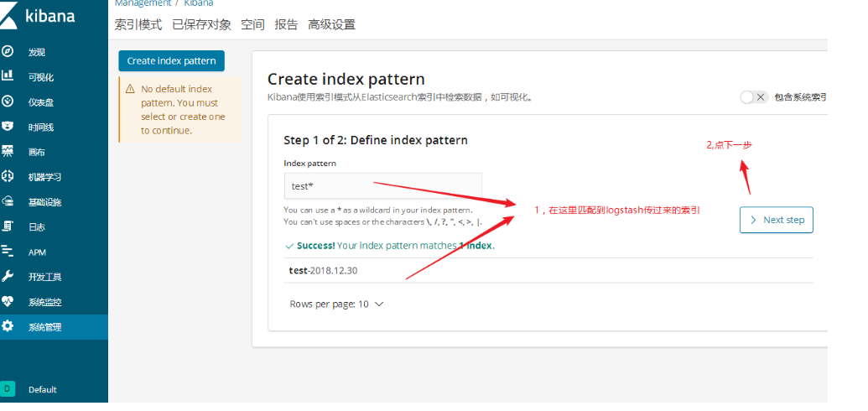Image resolution: width=868 pixels, height=411 pixels.
Task: Switch to the 索引模式 tab
Action: [x=138, y=25]
